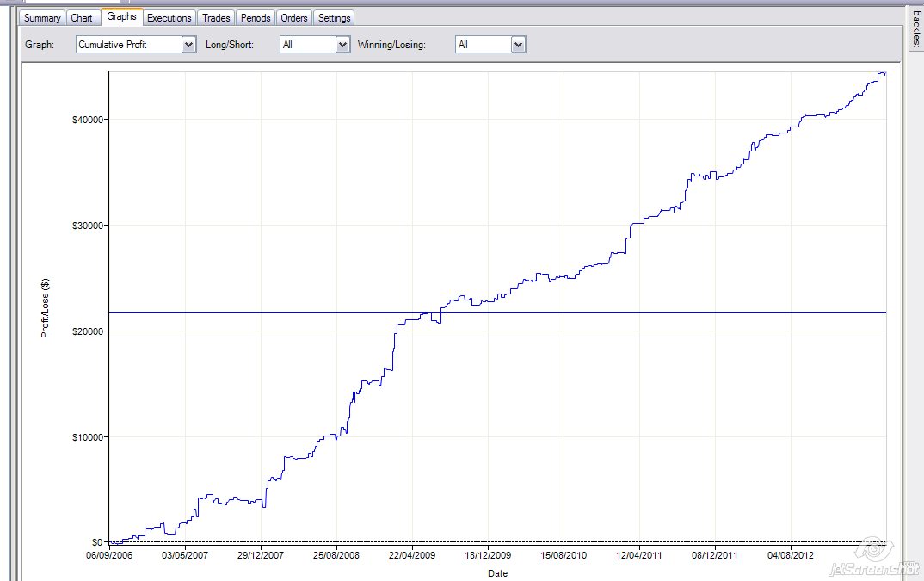The width and height of the screenshot is (924, 581).
Task: Expand the Winning/Losing filter dropdown
Action: click(518, 45)
